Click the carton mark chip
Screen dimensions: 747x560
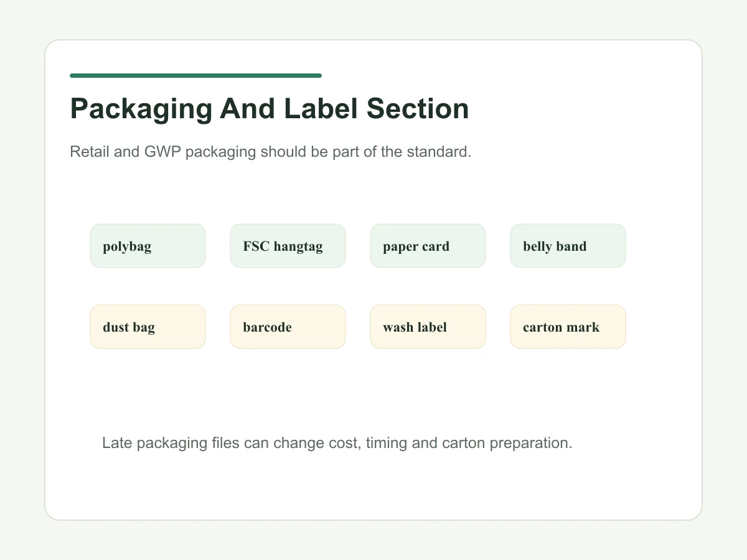point(568,327)
